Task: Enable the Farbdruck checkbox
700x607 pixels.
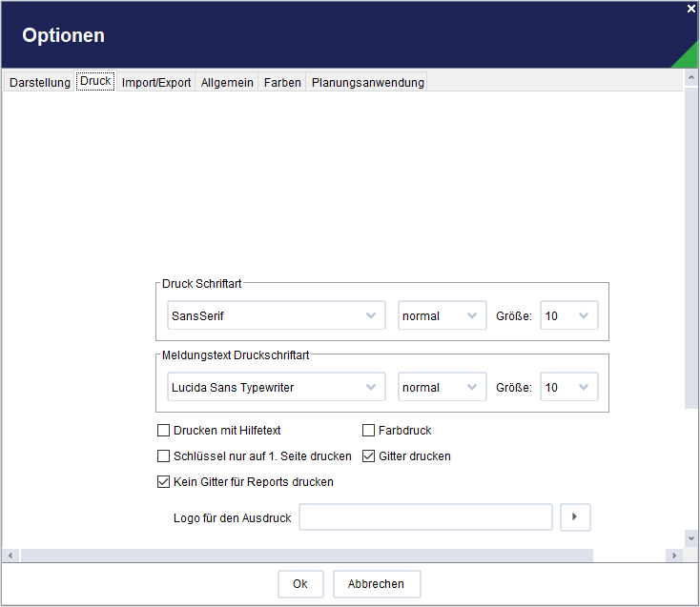Action: 368,431
